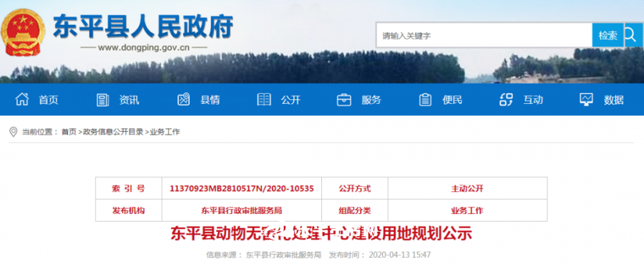Viewport: 644px width, 264px height.
Task: Open the 县情 navigation menu item
Action: click(210, 99)
